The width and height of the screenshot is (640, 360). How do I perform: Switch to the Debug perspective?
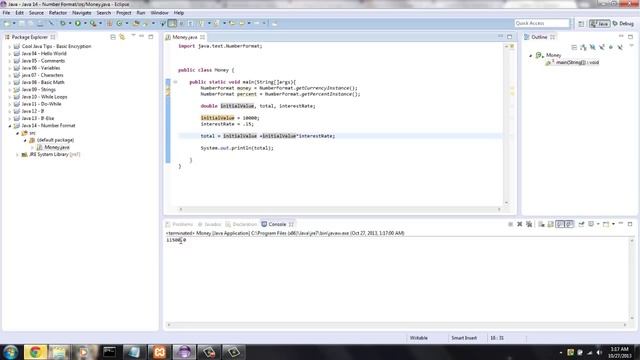click(x=623, y=24)
